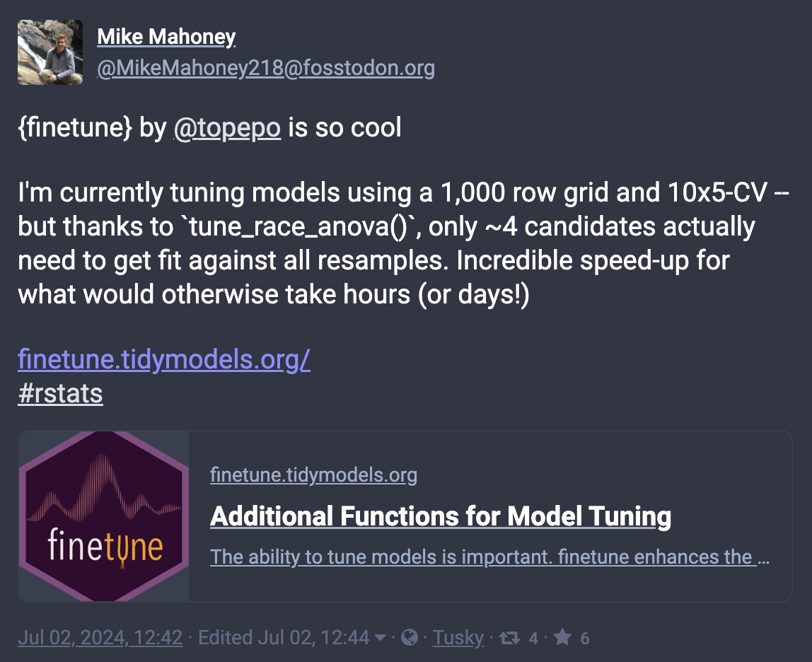The height and width of the screenshot is (662, 812).
Task: Click the #rstats hashtag
Action: (x=60, y=394)
